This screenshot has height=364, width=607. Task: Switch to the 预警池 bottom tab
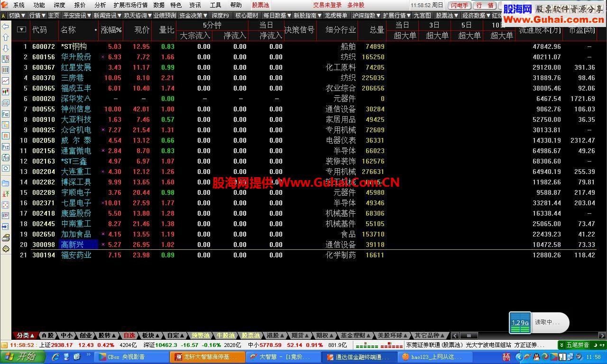(x=200, y=336)
